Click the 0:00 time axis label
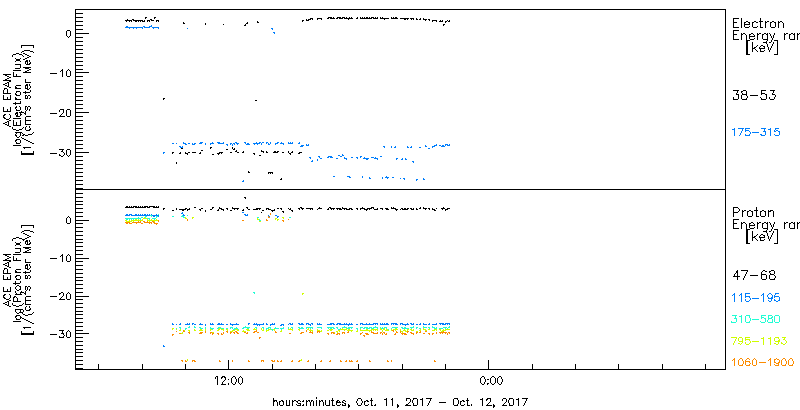 [492, 380]
